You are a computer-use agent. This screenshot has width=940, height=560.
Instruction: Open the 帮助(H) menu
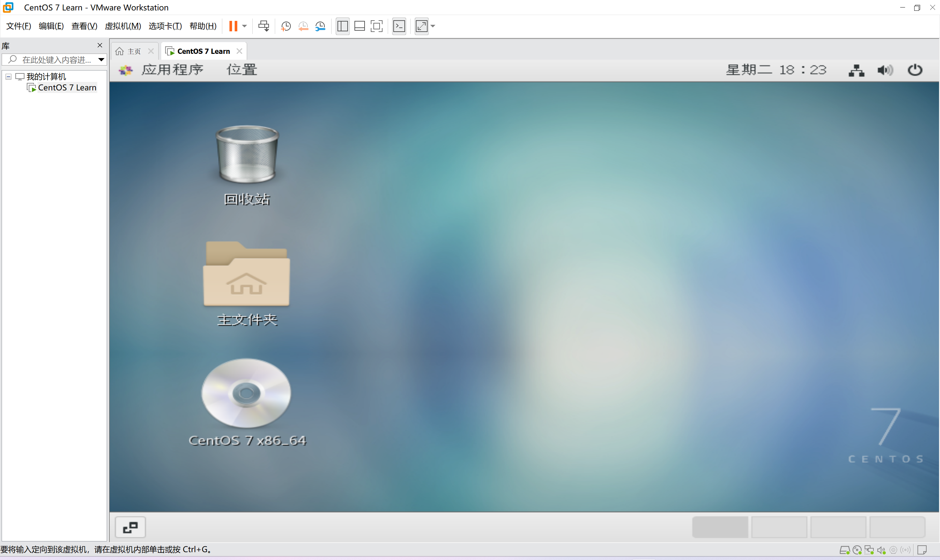(203, 26)
